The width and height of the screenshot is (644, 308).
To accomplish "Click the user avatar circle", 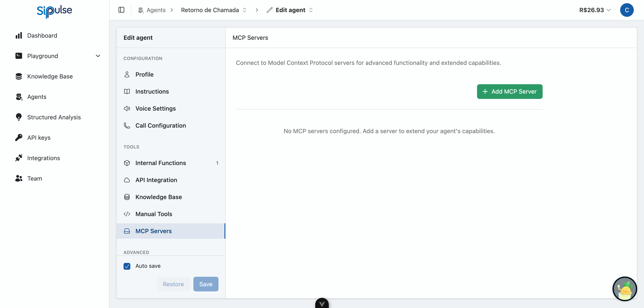I will [x=627, y=10].
